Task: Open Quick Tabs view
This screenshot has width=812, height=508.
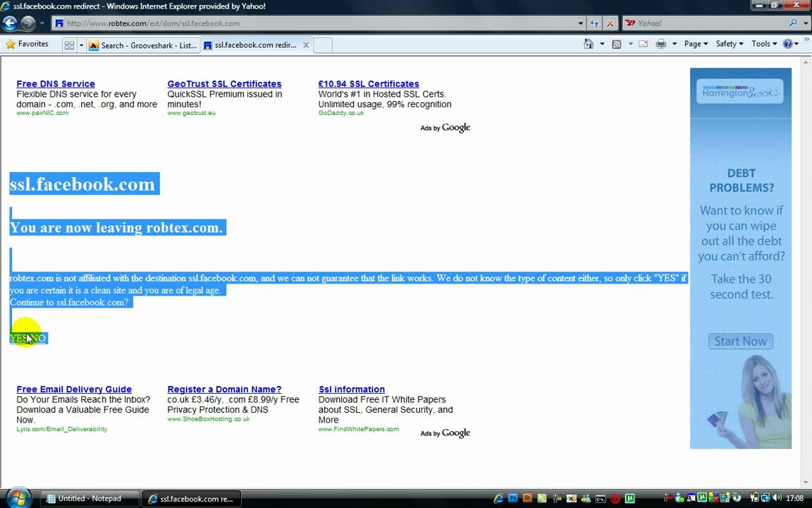Action: coord(69,46)
